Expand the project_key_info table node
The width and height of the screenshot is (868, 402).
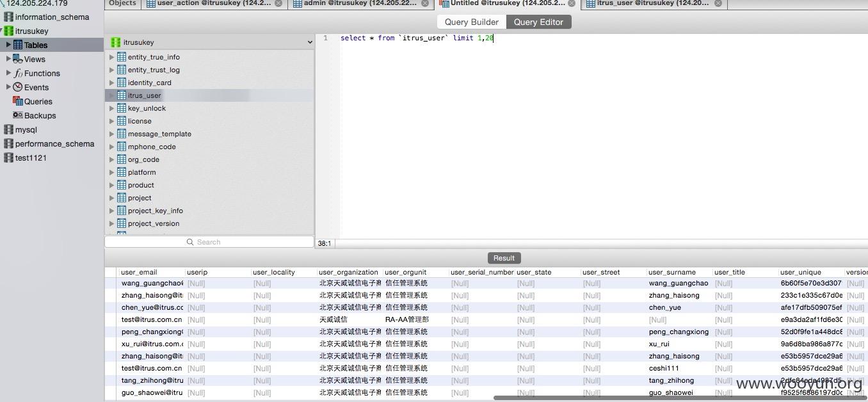coord(111,211)
